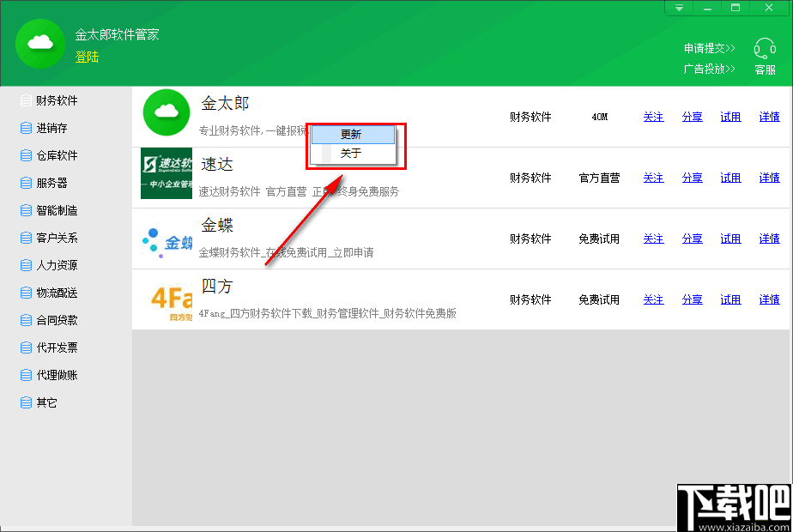Click 详情 in the 四方 row

tap(769, 299)
